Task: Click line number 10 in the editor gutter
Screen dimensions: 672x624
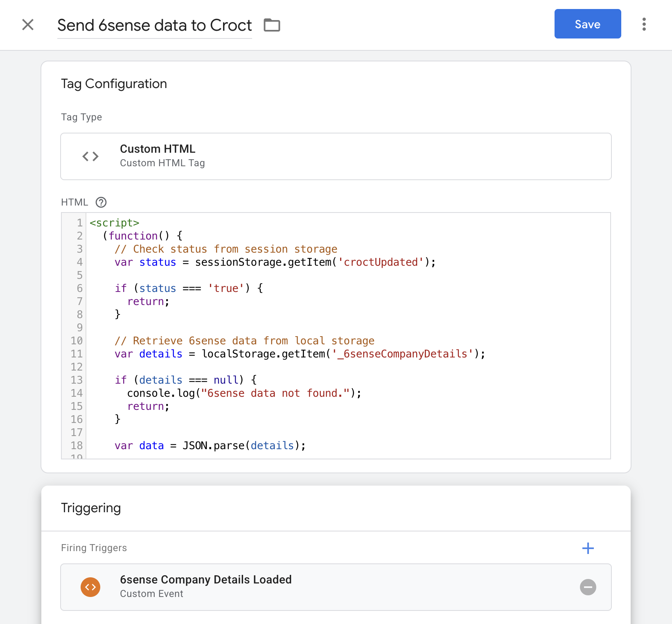Action: (77, 341)
